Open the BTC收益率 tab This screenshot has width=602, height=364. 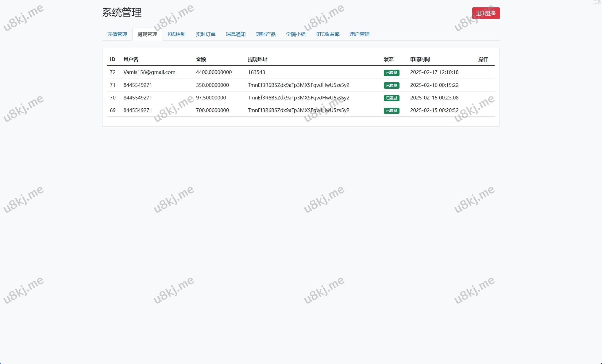(x=327, y=34)
